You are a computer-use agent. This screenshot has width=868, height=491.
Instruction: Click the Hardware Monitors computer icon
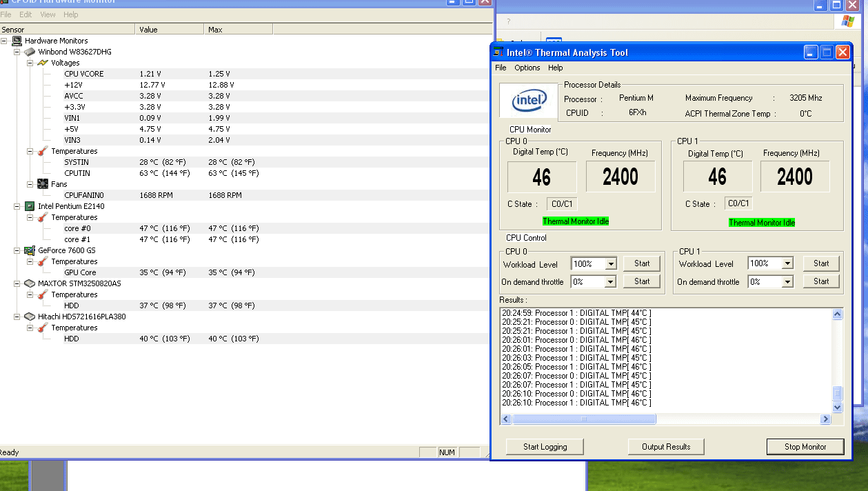17,41
